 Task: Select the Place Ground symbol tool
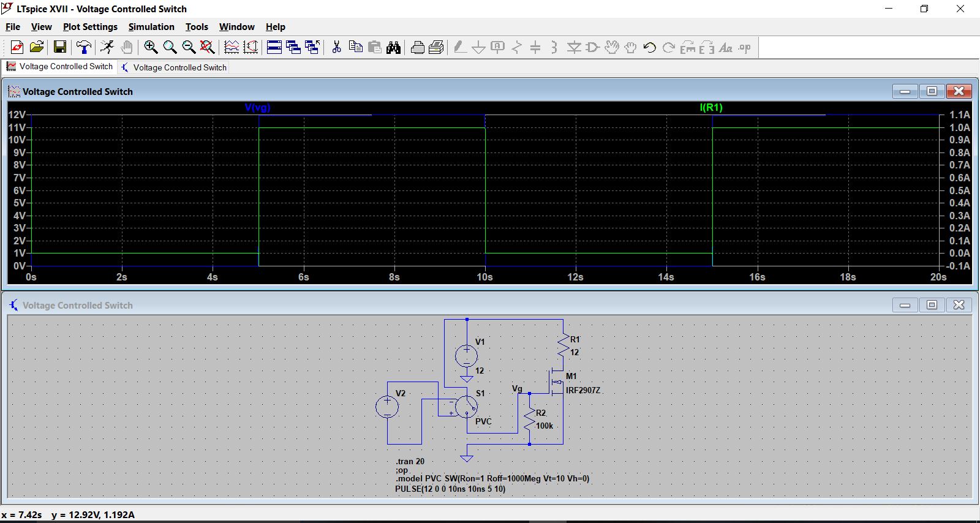point(479,47)
